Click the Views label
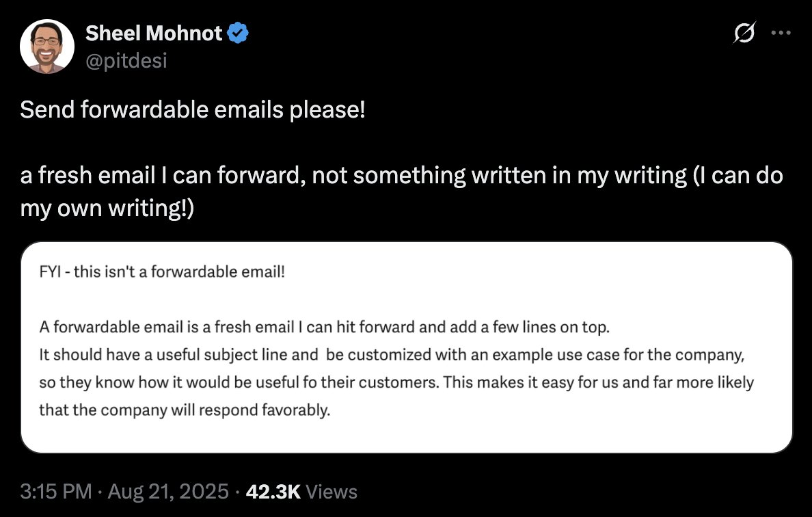 click(x=331, y=491)
